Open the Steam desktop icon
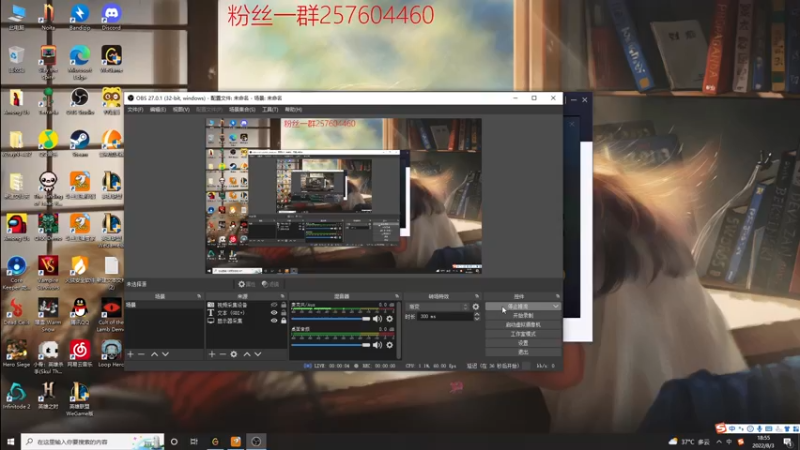Screen dimensions: 800x450 [x=80, y=143]
